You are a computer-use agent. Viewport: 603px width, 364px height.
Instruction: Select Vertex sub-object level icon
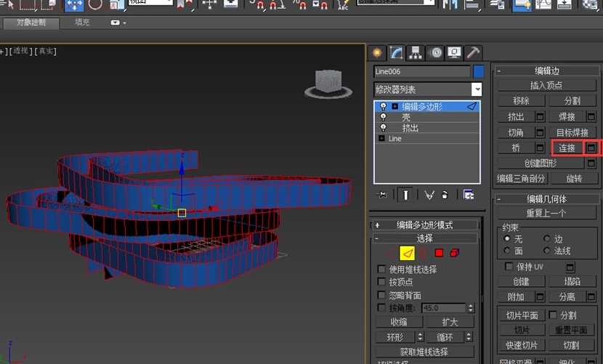pyautogui.click(x=391, y=253)
